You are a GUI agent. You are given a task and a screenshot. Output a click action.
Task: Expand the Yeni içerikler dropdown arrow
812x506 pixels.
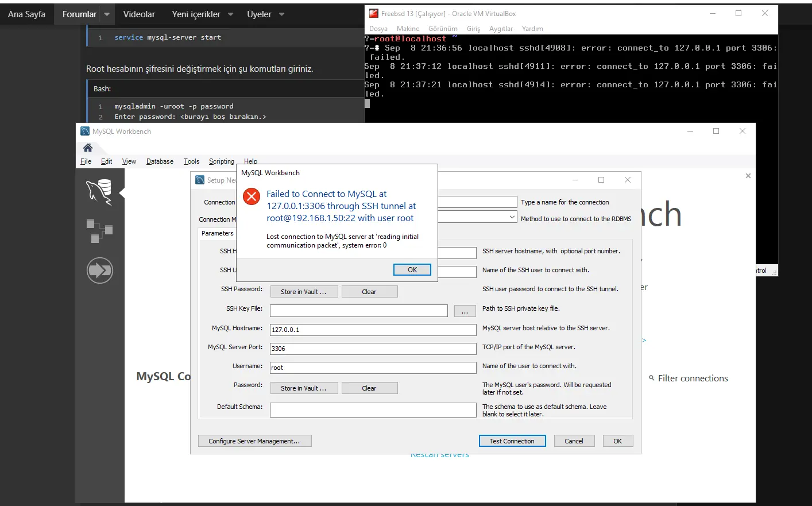click(230, 14)
